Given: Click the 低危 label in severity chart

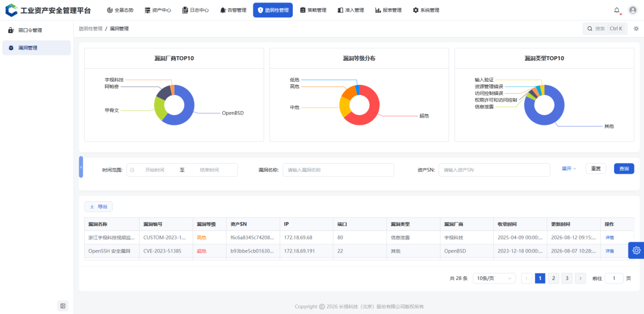Looking at the screenshot, I should (295, 80).
